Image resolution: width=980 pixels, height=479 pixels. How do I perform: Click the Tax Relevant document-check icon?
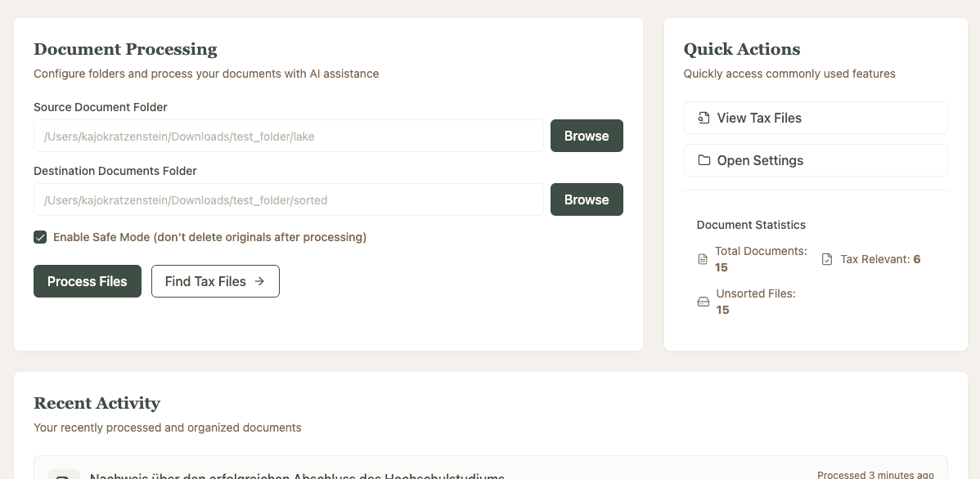tap(827, 259)
